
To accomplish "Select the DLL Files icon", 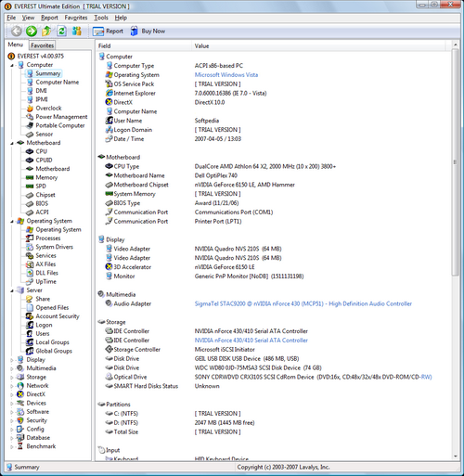I will 30,273.
